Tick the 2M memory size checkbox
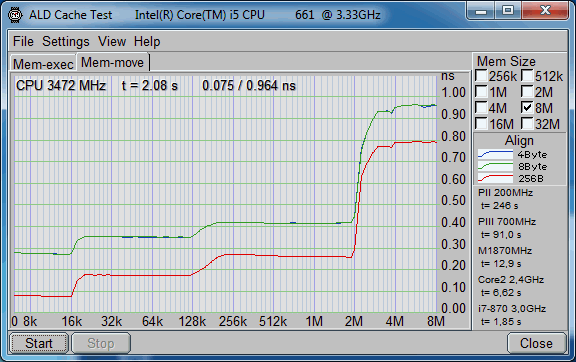576x362 pixels. tap(527, 92)
